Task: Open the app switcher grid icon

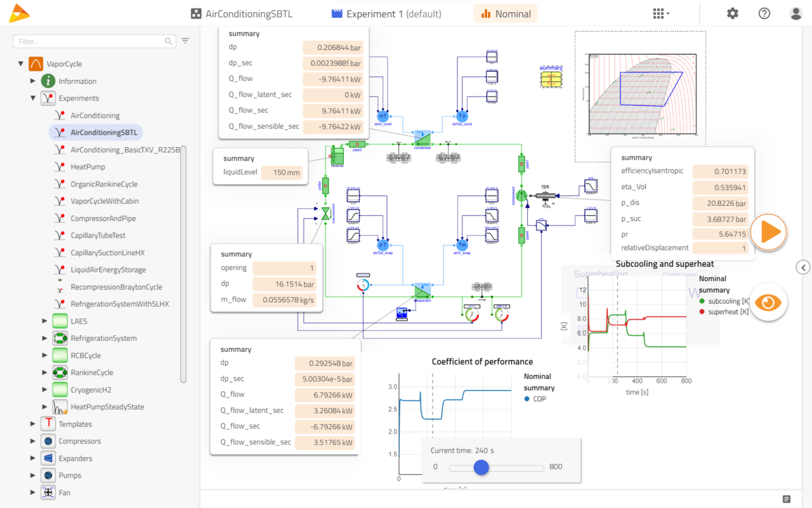Action: point(658,13)
